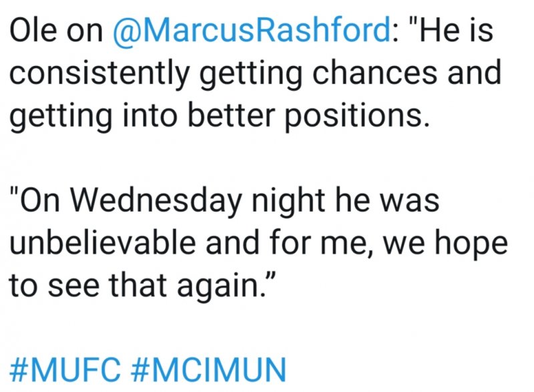This screenshot has width=534, height=392.
Task: Click the word "chances" in the quote
Action: pyautogui.click(x=374, y=72)
